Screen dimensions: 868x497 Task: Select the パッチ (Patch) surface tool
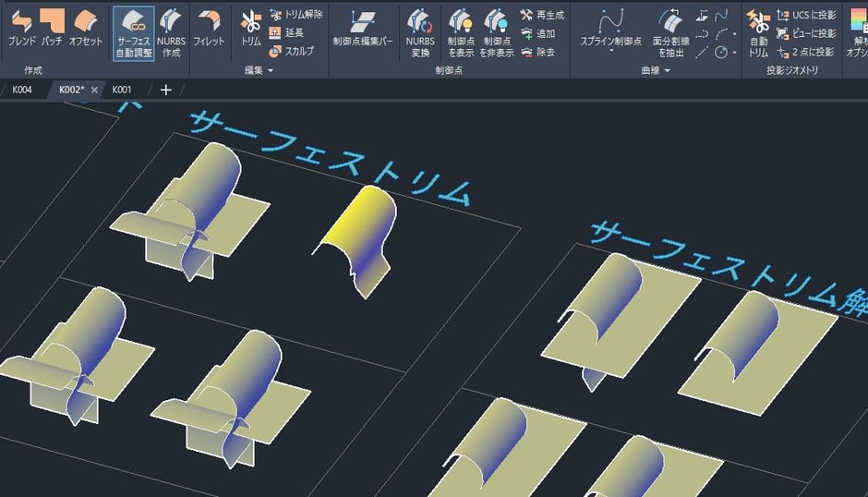[x=52, y=27]
